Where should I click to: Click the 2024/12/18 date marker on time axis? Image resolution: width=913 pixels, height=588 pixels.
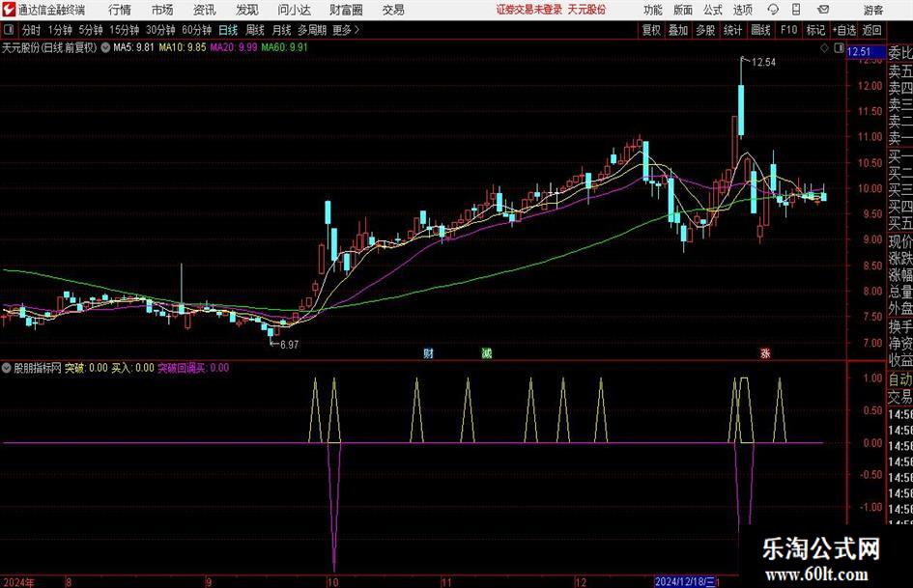(687, 582)
